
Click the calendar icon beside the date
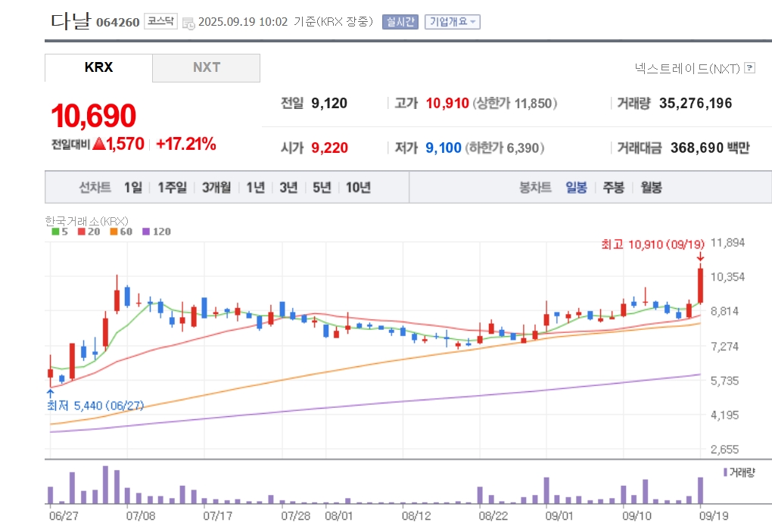188,23
